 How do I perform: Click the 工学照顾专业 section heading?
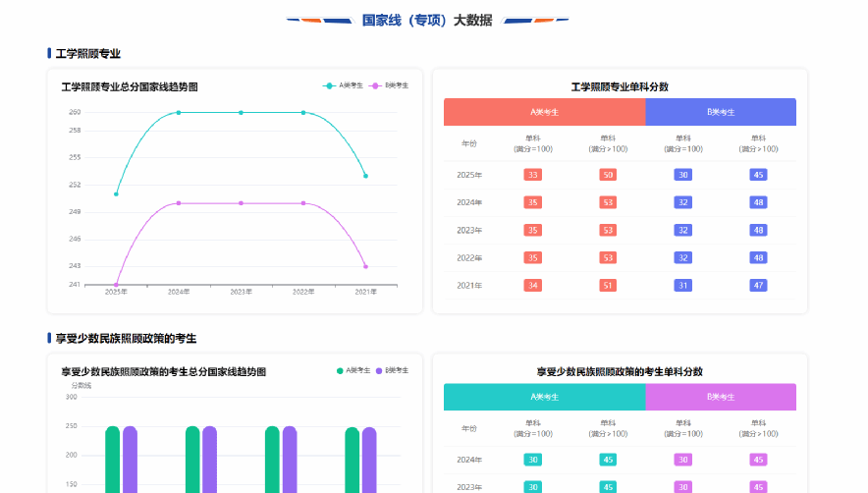[87, 54]
